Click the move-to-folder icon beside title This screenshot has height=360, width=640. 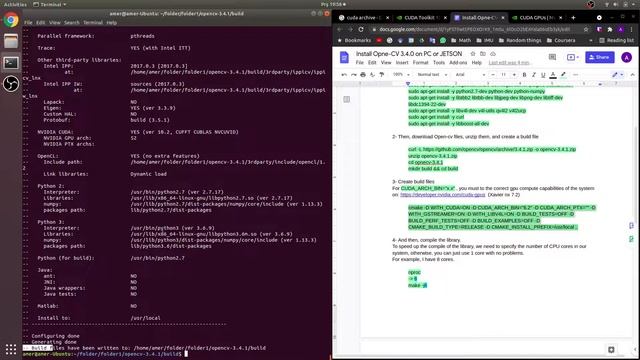[x=483, y=54]
